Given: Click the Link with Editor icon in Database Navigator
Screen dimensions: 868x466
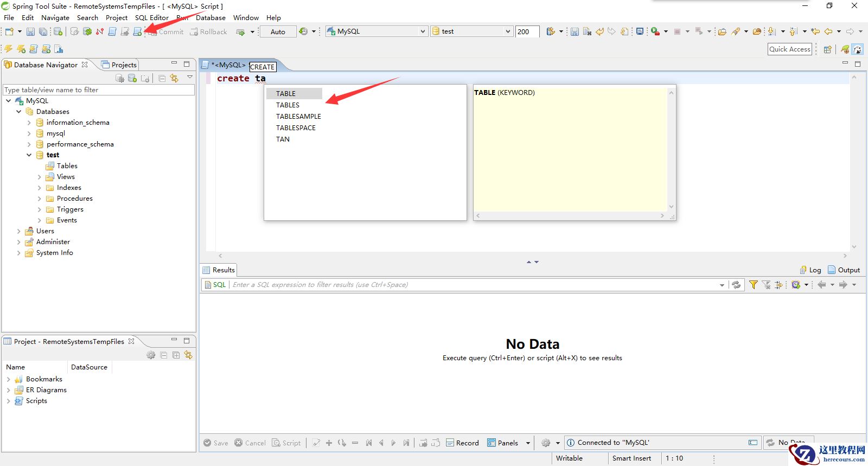Looking at the screenshot, I should coord(174,78).
